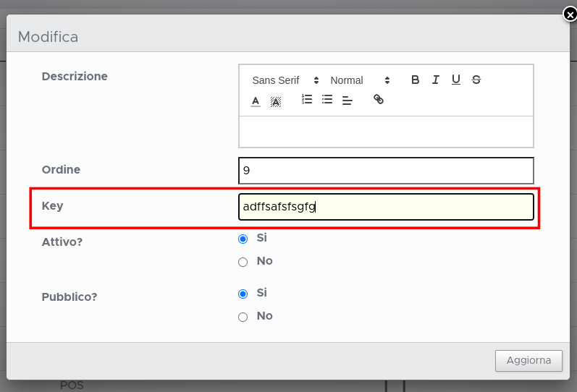The image size is (577, 392).
Task: Enable strikethrough text formatting
Action: 476,80
